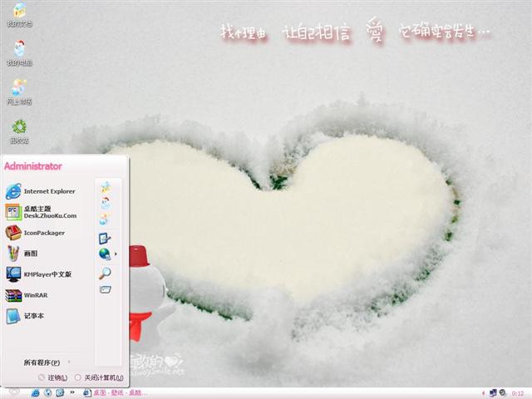
Task: Click the globe network connections icon in start menu
Action: (105, 254)
